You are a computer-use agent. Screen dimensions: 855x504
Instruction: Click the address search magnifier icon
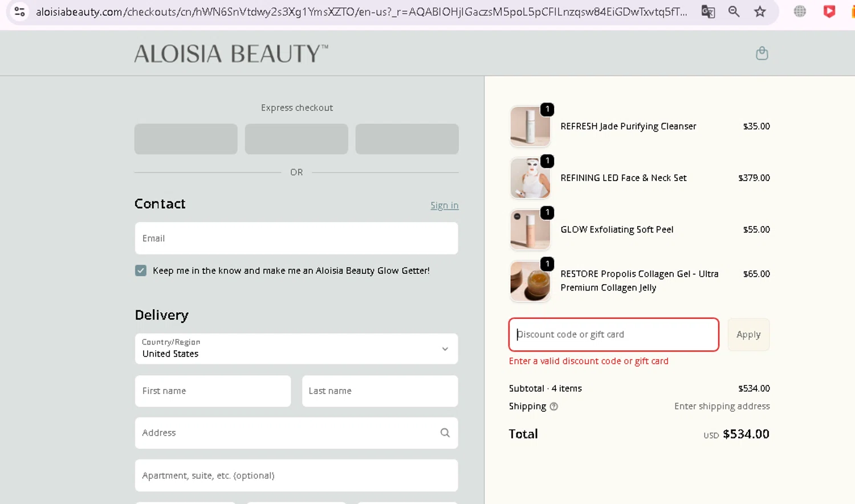pyautogui.click(x=445, y=433)
